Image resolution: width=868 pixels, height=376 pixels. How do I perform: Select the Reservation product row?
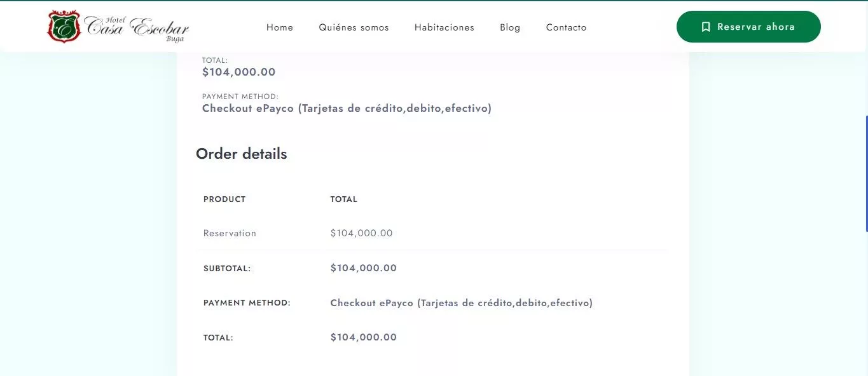tap(230, 233)
